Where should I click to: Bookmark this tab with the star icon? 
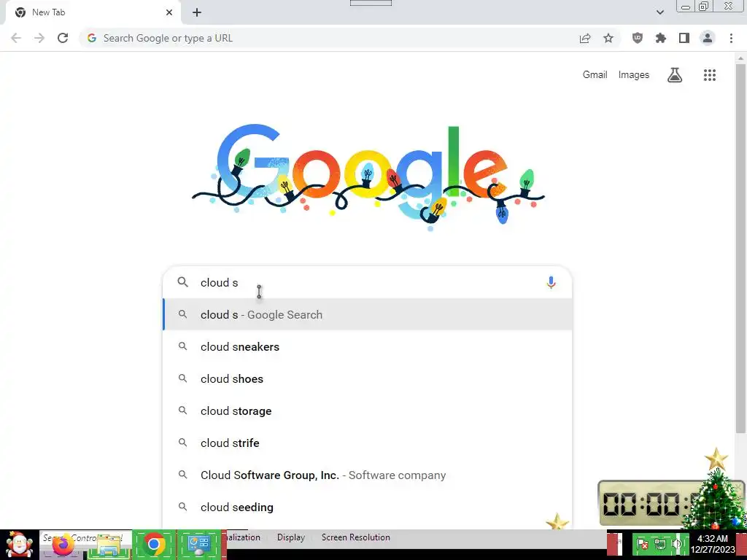point(608,38)
